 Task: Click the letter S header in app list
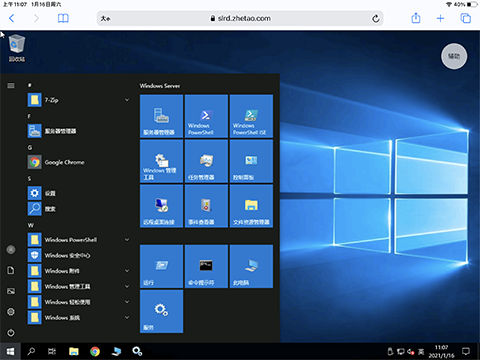tap(29, 179)
